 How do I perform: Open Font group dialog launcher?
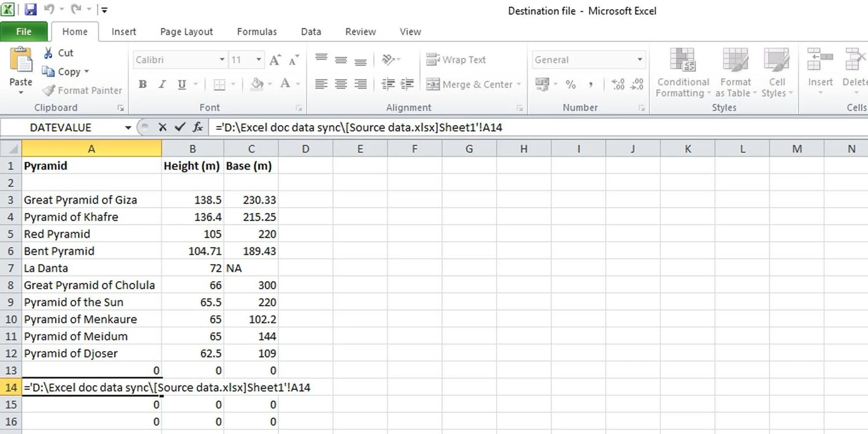point(299,108)
